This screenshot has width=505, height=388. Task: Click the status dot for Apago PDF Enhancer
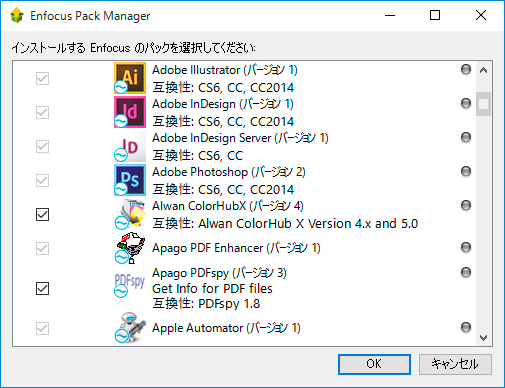(x=466, y=247)
